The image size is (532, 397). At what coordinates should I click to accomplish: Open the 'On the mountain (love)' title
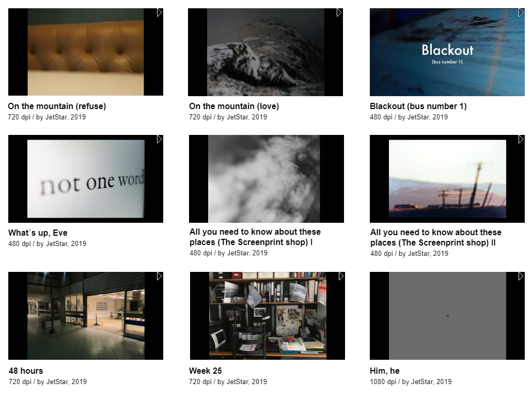234,106
